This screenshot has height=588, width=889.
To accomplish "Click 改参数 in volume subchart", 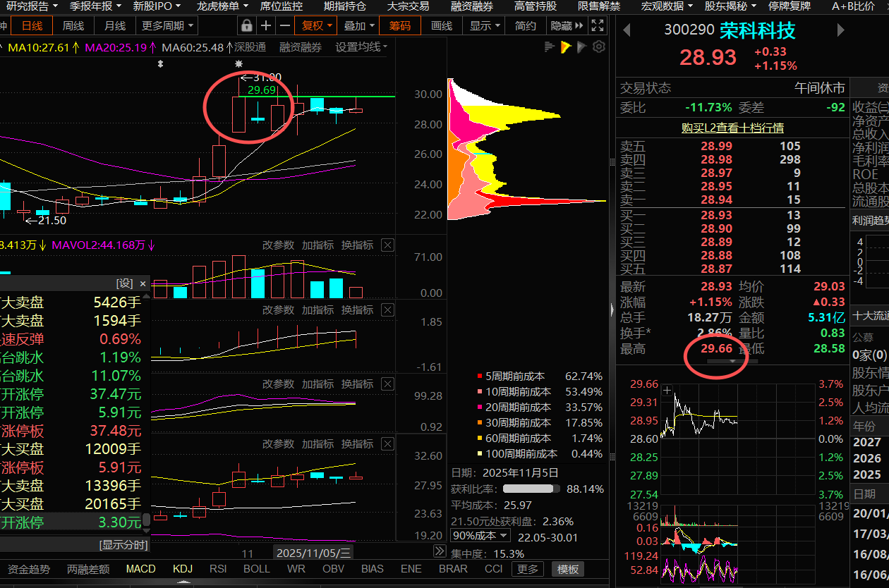I will pyautogui.click(x=278, y=245).
